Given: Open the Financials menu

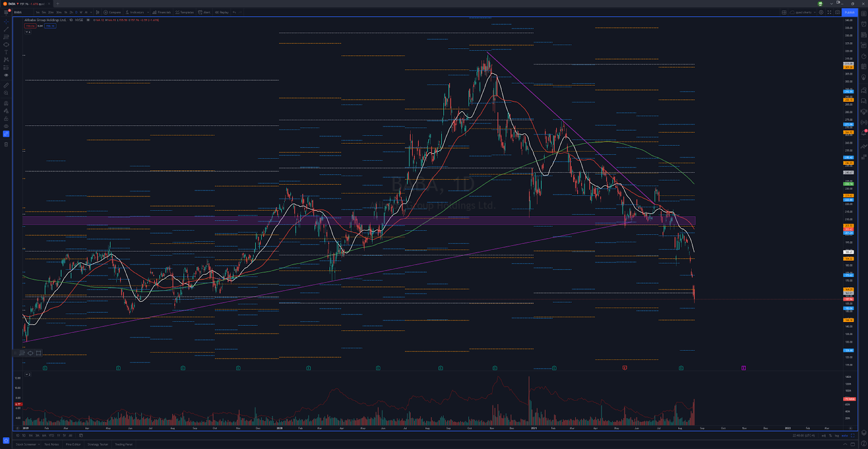Looking at the screenshot, I should click(162, 12).
